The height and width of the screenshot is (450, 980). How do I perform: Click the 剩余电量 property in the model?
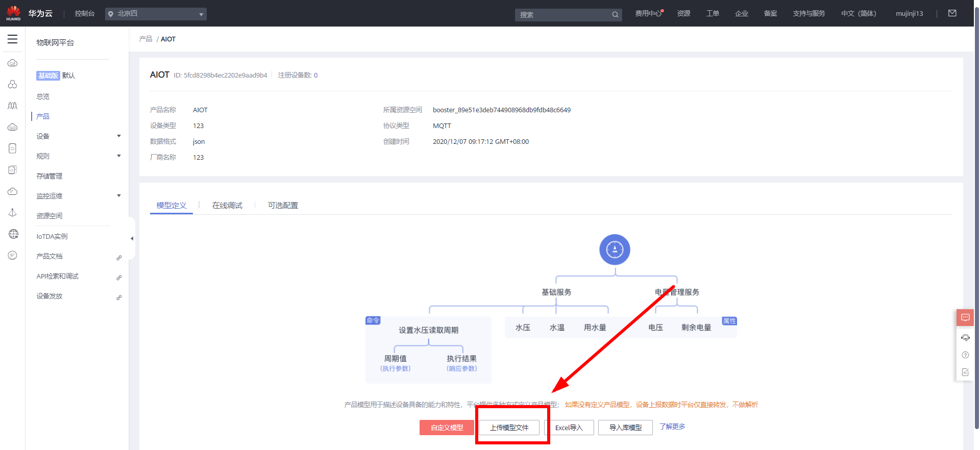point(696,328)
